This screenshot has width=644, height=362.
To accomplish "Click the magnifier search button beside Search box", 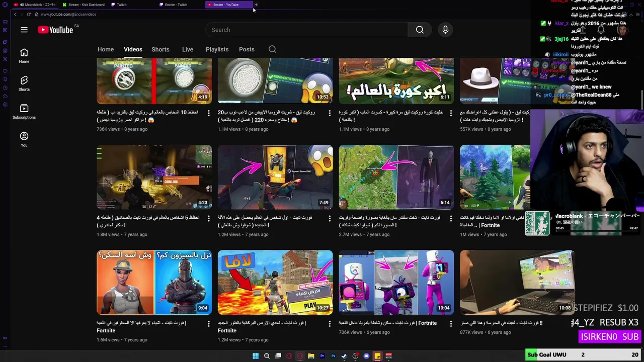I will tap(420, 30).
